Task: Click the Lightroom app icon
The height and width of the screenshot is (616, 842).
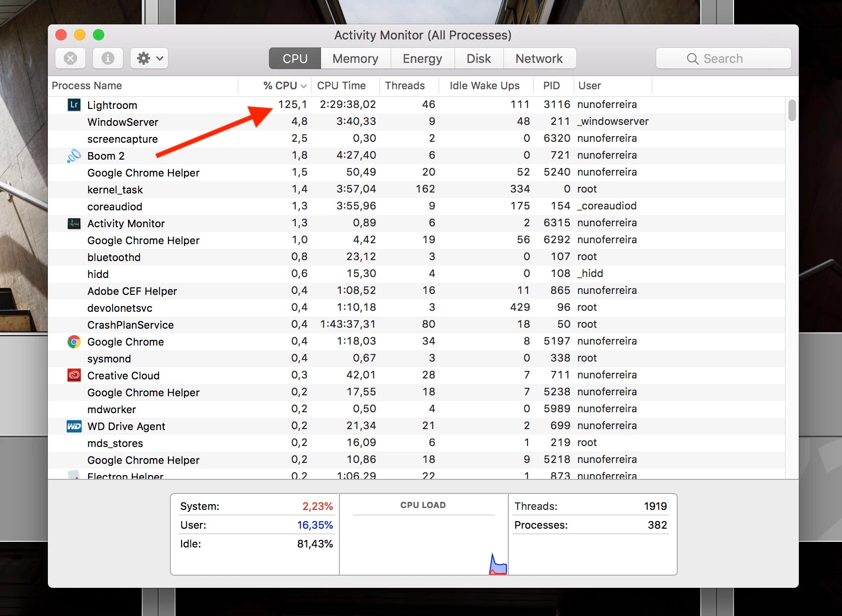Action: pos(74,105)
